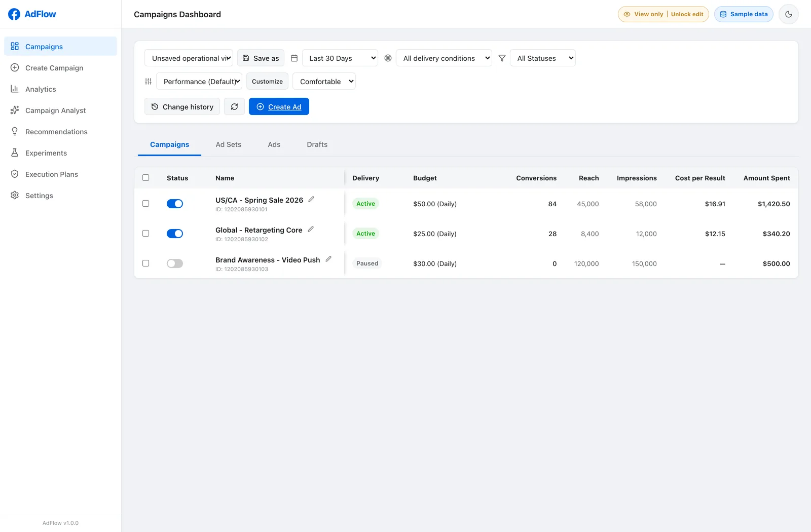The height and width of the screenshot is (532, 811).
Task: Click the Create Ad button
Action: [279, 106]
